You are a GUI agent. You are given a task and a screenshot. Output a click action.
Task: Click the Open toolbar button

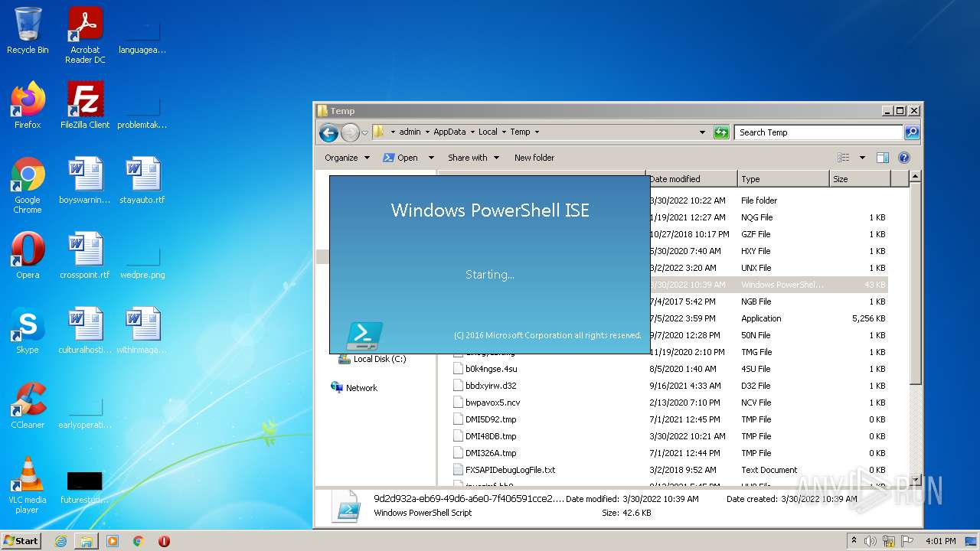point(400,158)
